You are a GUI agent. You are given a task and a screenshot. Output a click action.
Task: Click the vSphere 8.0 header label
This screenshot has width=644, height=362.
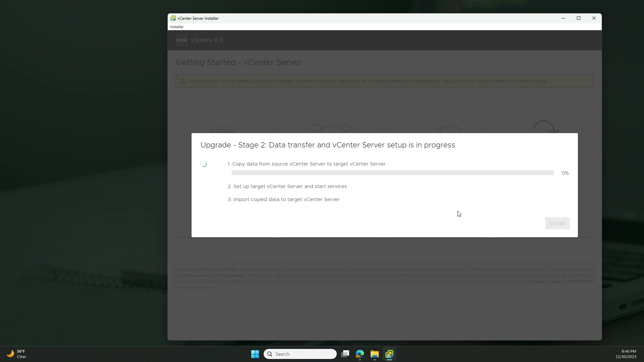tap(207, 40)
